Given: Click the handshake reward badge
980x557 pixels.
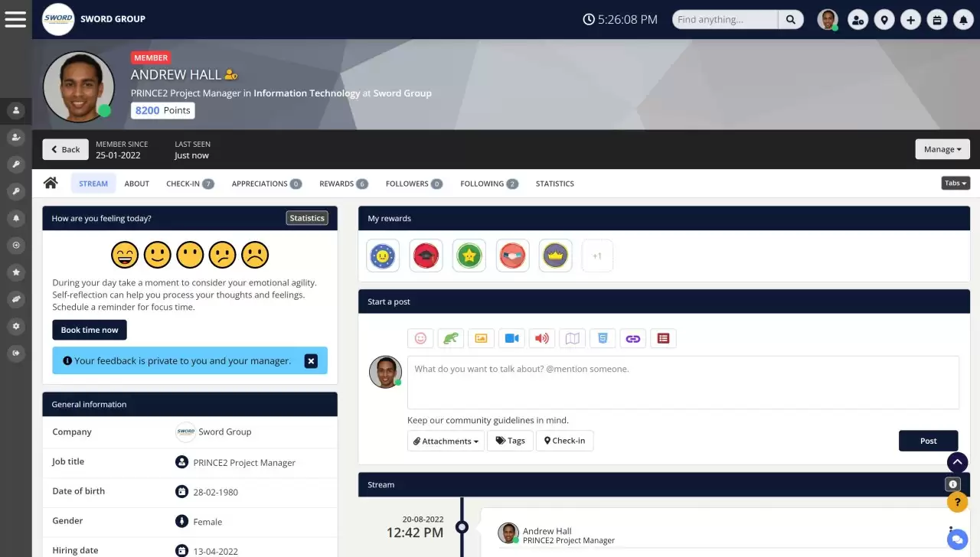Looking at the screenshot, I should (512, 256).
